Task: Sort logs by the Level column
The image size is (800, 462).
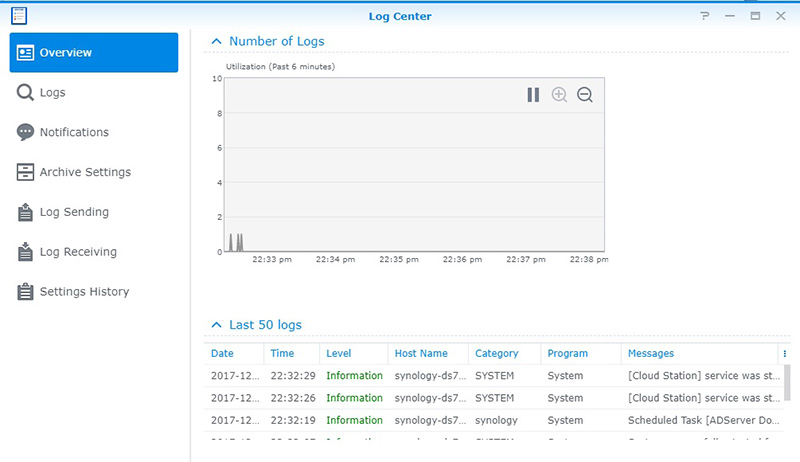Action: [338, 353]
